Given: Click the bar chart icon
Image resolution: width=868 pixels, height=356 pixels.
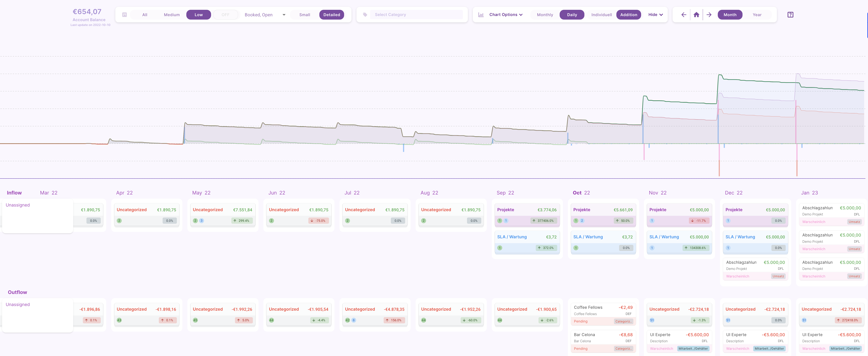Looking at the screenshot, I should (x=481, y=15).
